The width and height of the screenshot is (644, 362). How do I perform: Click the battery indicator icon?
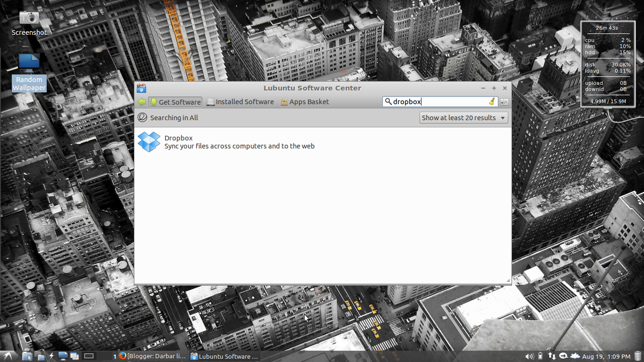click(540, 356)
